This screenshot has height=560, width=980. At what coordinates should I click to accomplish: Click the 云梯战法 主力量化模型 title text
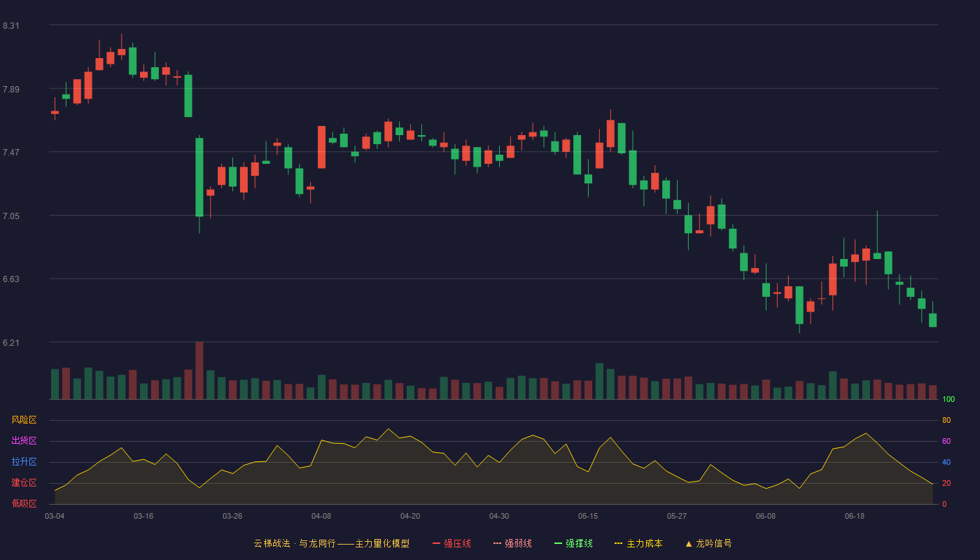[x=331, y=543]
